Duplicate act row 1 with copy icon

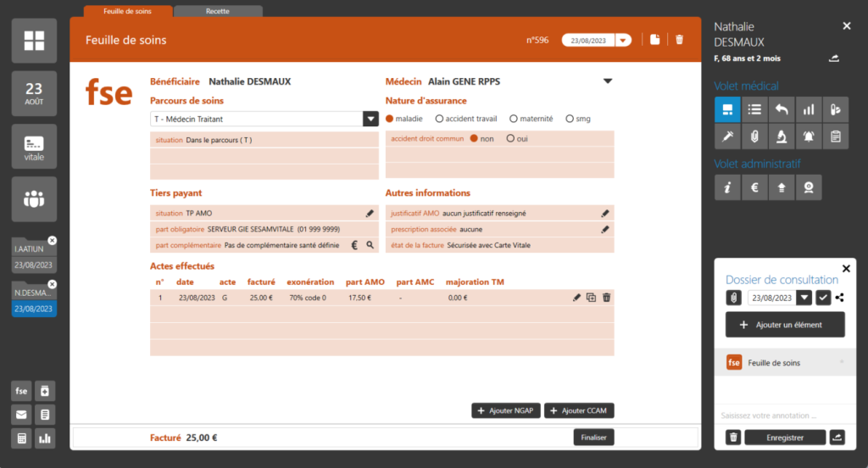coord(592,298)
